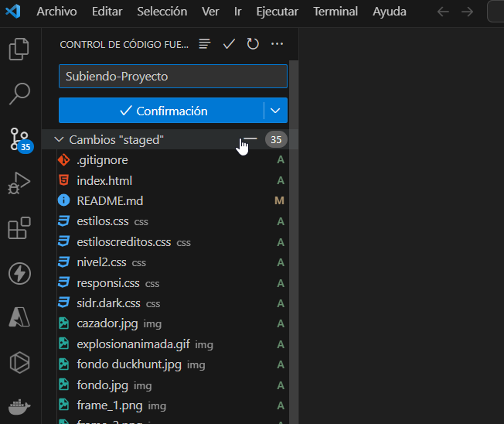The width and height of the screenshot is (504, 424).
Task: Open the Ayuda menu
Action: coord(390,12)
